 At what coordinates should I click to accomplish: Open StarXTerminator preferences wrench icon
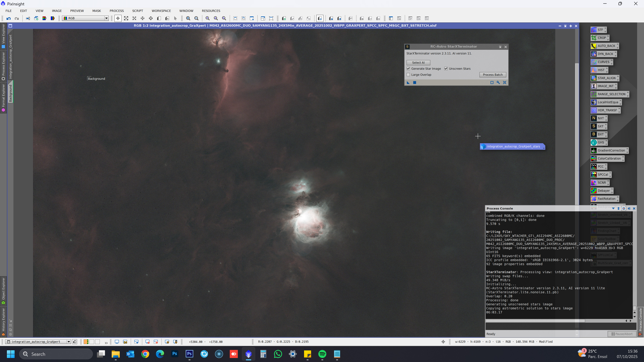point(498,83)
